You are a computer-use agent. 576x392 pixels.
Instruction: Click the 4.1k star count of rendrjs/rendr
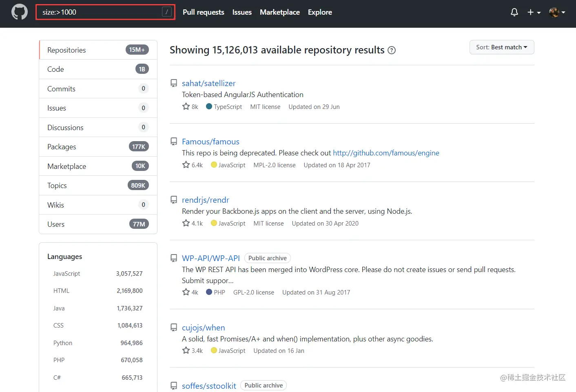pyautogui.click(x=193, y=223)
